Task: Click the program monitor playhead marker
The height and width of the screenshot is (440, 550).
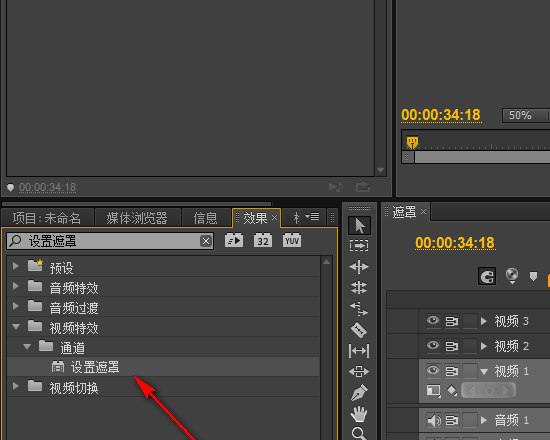Action: (x=412, y=142)
